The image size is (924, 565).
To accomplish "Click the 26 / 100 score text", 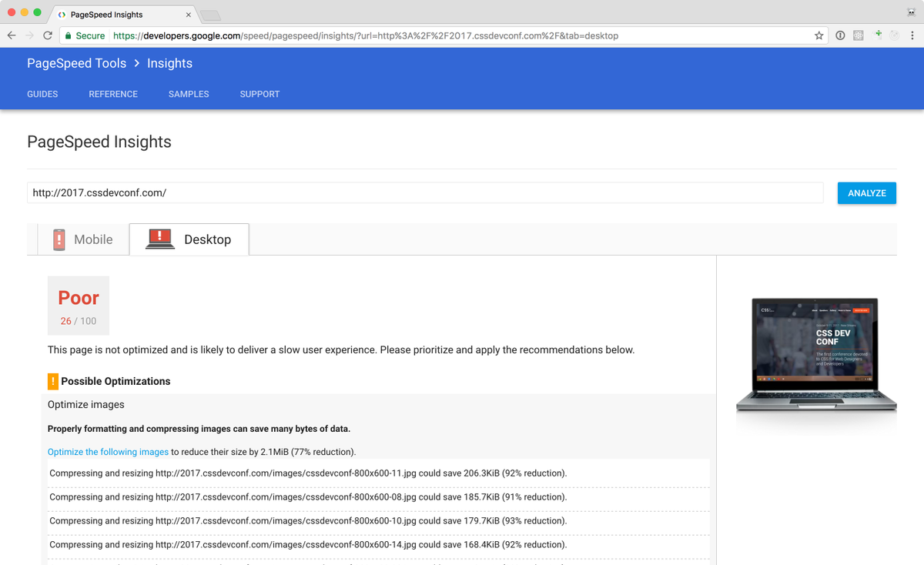I will point(79,321).
